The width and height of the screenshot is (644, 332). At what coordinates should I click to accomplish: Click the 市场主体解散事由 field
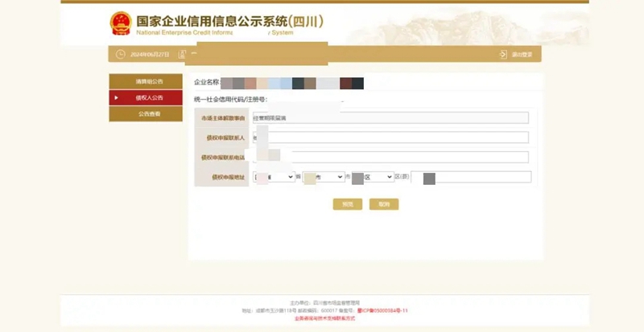[x=390, y=118]
